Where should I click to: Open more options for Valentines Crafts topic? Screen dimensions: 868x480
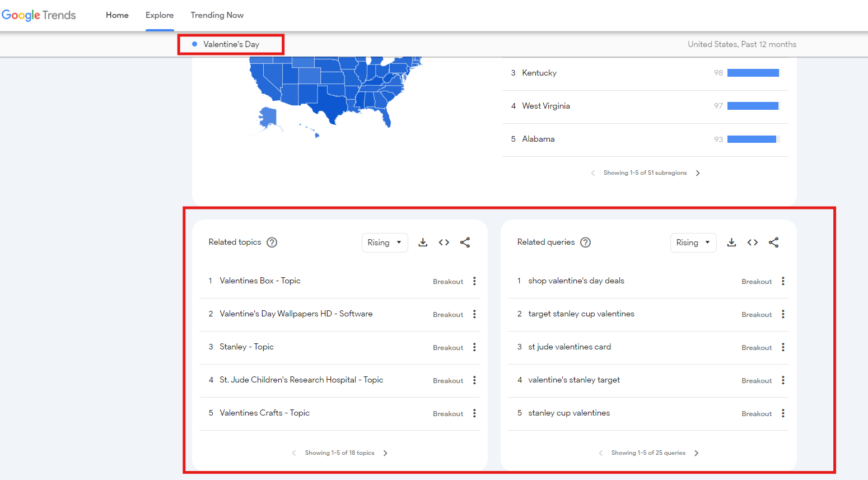pyautogui.click(x=474, y=413)
